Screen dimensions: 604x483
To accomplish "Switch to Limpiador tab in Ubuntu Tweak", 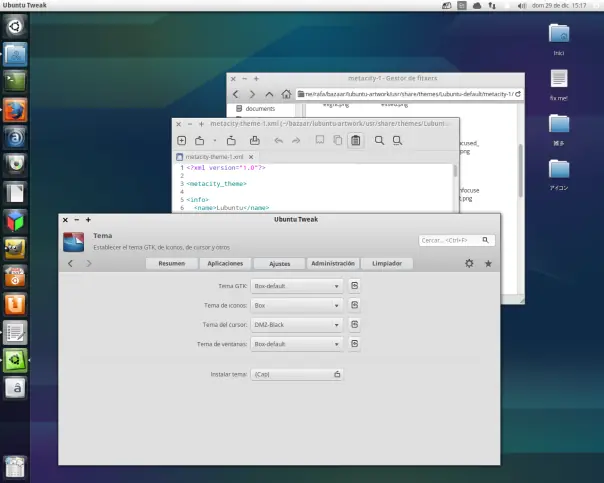I will click(387, 263).
